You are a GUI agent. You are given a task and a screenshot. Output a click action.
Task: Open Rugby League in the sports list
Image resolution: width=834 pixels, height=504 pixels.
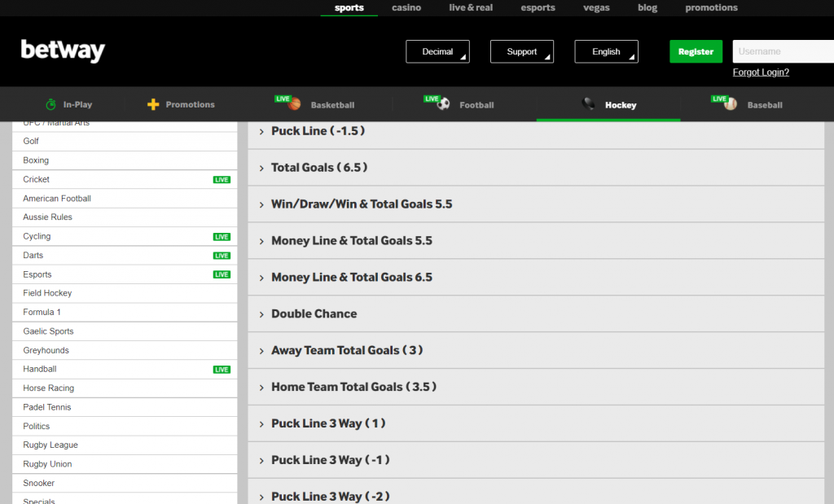coord(125,445)
